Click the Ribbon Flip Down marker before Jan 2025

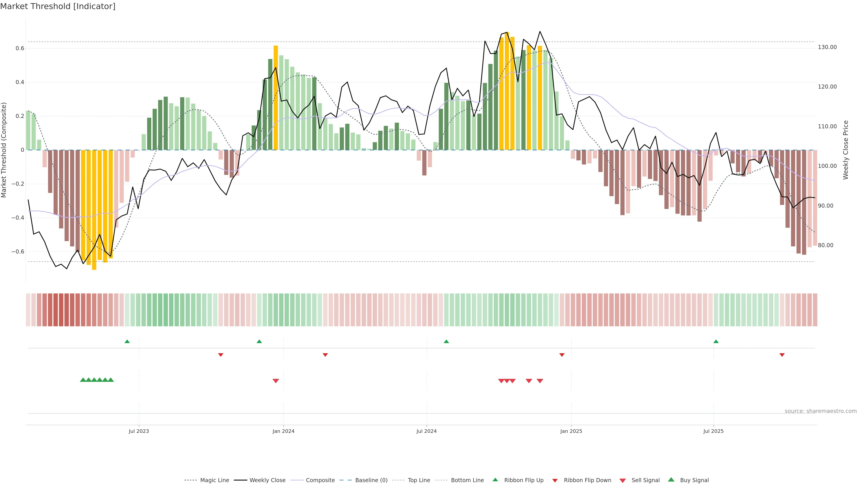562,355
